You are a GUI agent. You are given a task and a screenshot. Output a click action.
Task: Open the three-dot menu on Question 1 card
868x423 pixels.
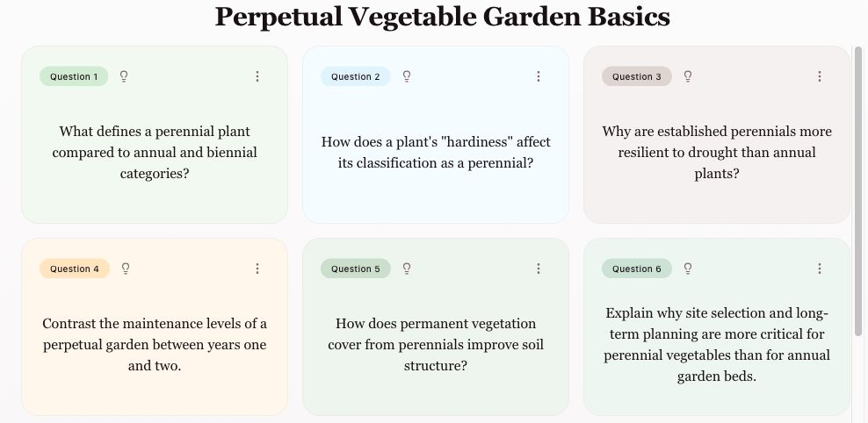tap(257, 76)
